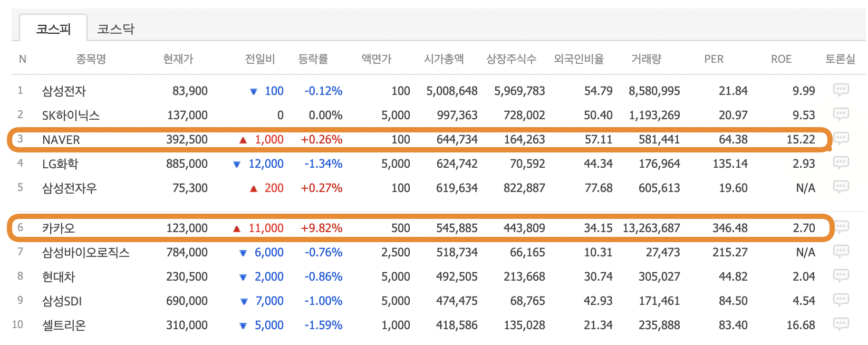Switch to the 코스닥 tab

(x=116, y=28)
